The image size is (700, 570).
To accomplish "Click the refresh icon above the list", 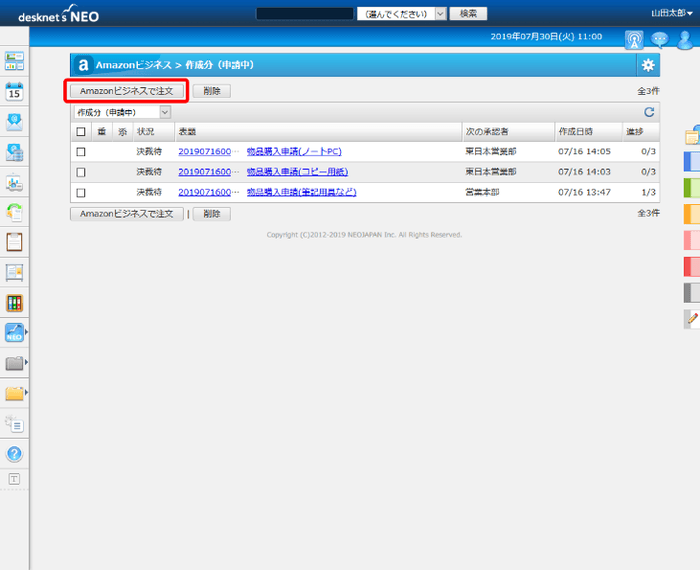I will click(x=649, y=112).
